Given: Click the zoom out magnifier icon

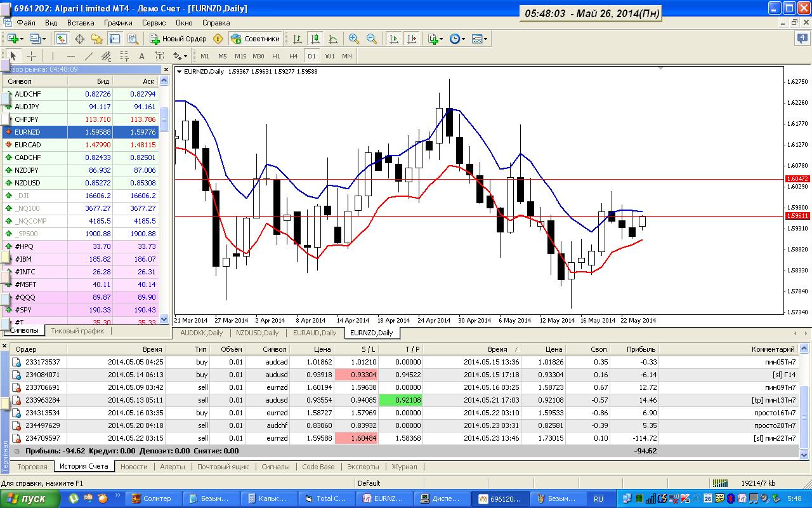Looking at the screenshot, I should [372, 39].
